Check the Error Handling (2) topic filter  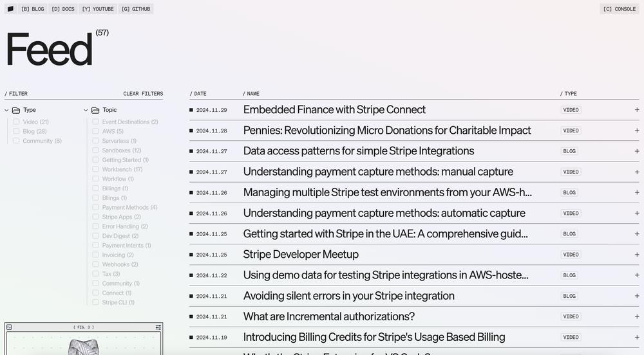(x=95, y=226)
